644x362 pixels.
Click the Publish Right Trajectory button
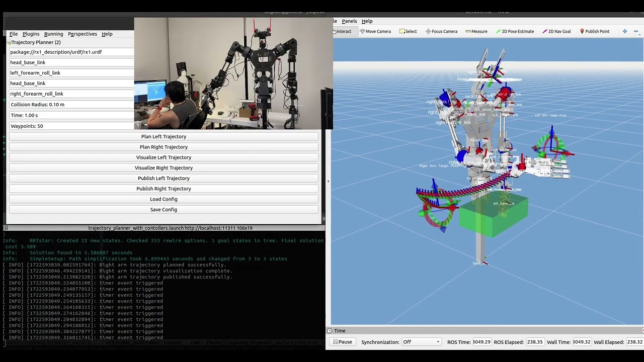click(164, 189)
